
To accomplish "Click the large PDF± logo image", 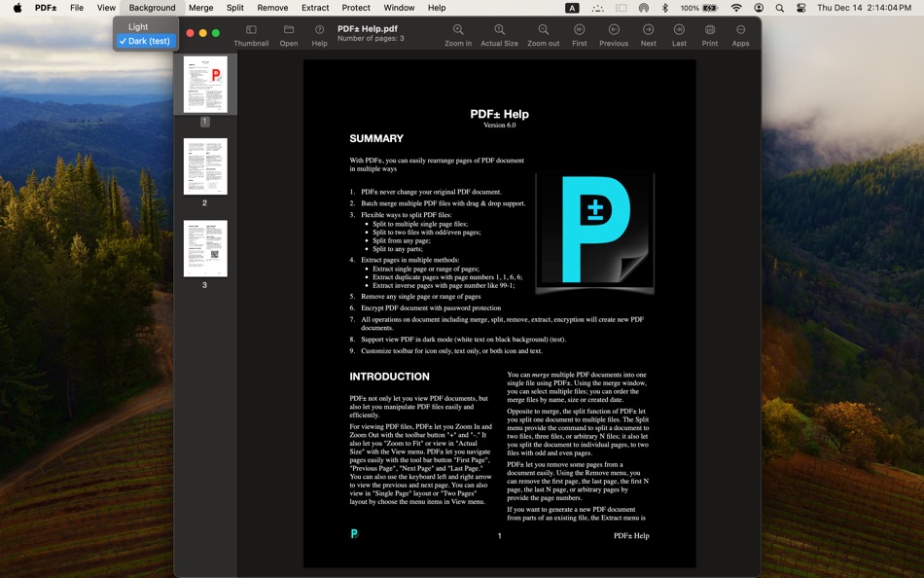I will click(x=594, y=233).
